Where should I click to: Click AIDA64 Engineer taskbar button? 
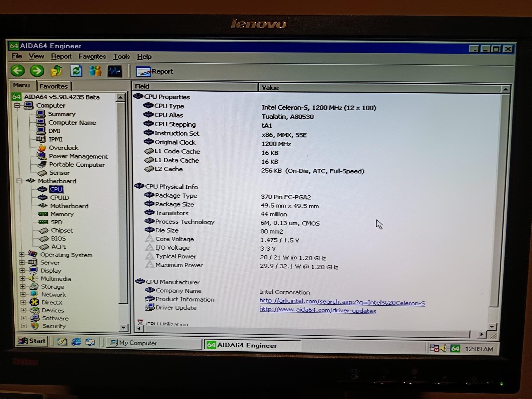[x=252, y=345]
